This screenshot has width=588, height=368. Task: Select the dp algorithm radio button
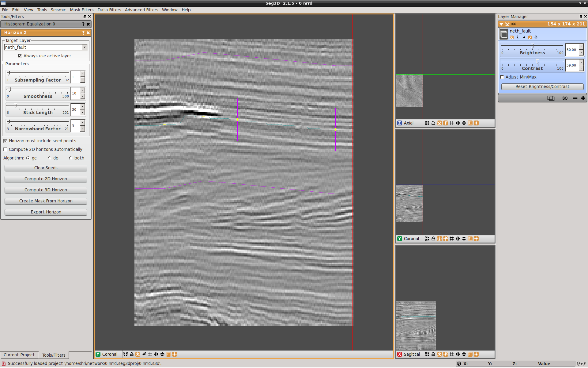(x=49, y=158)
